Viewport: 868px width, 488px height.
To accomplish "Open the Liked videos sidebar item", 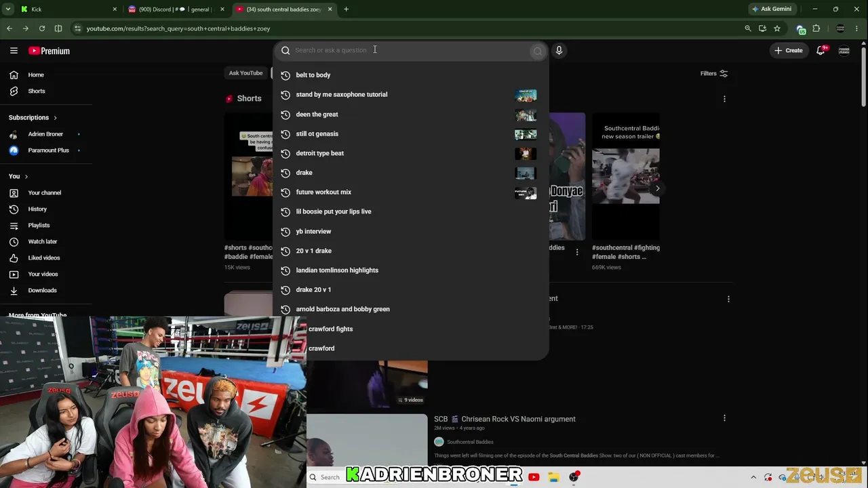I will [43, 258].
